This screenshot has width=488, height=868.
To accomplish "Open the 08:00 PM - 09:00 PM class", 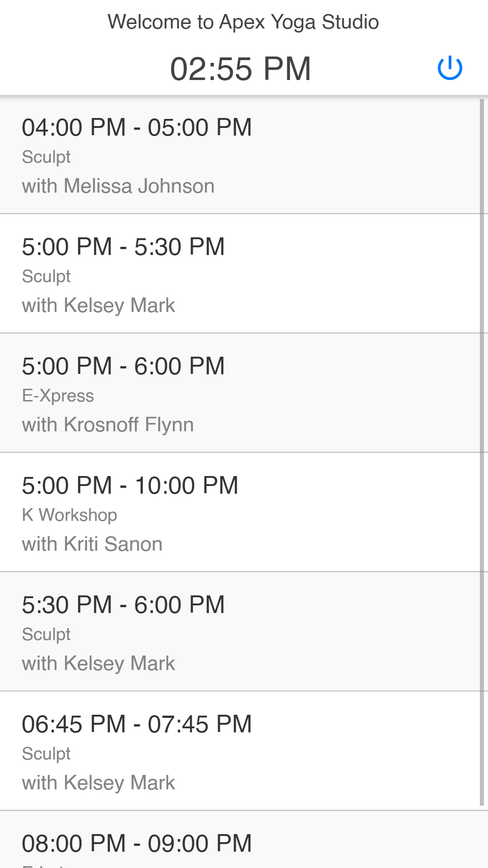I will coord(137,844).
